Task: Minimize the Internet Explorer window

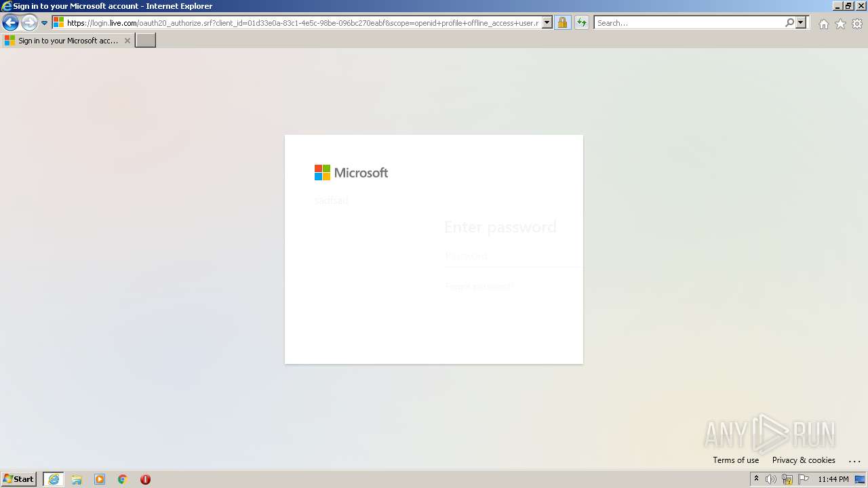Action: click(x=837, y=6)
